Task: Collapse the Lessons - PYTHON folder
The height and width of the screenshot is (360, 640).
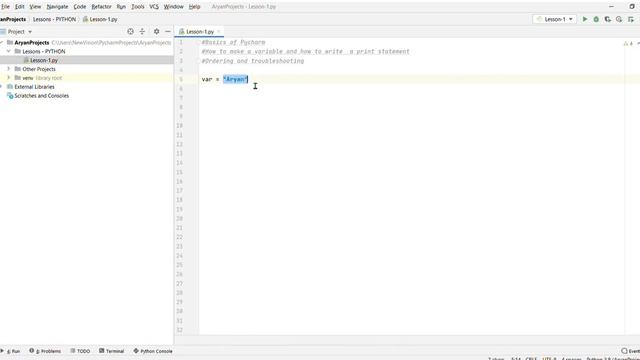Action: tap(9, 51)
